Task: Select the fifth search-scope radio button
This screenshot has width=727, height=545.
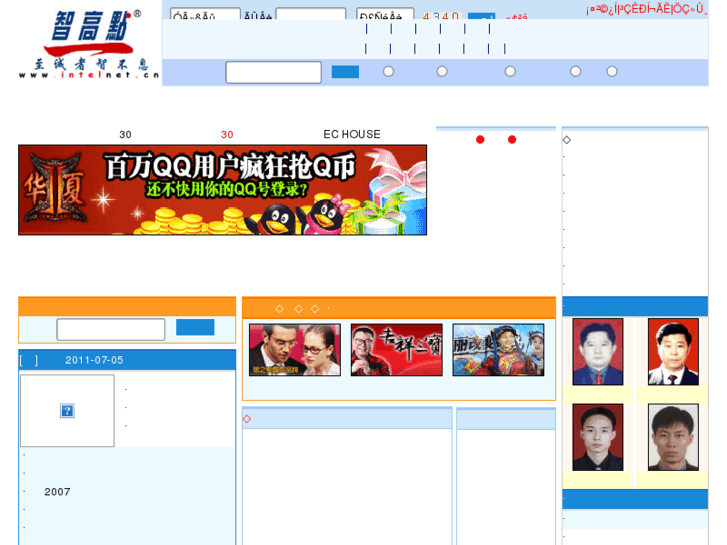Action: click(x=612, y=71)
